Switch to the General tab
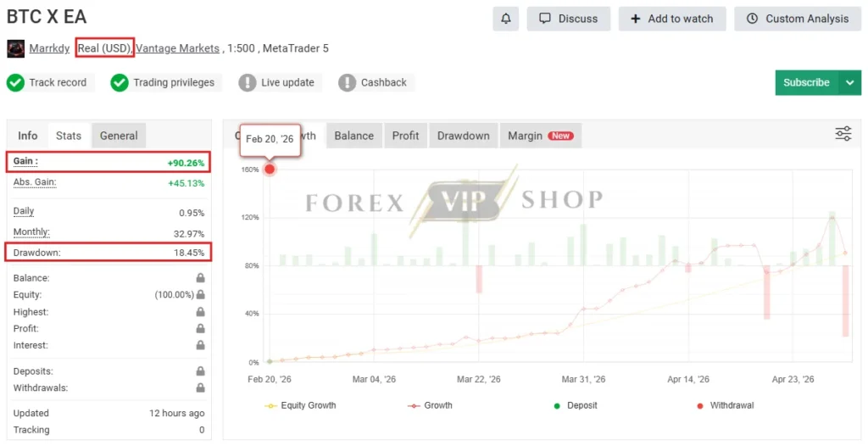This screenshot has height=446, width=868. pos(119,136)
